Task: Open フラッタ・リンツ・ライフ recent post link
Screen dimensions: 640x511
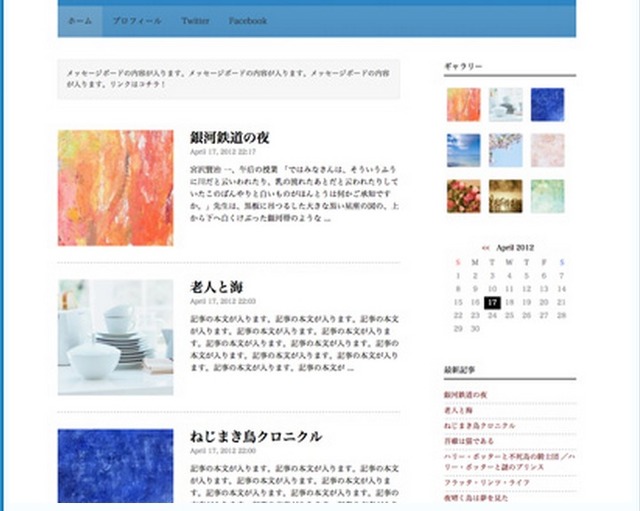Action: coord(487,482)
